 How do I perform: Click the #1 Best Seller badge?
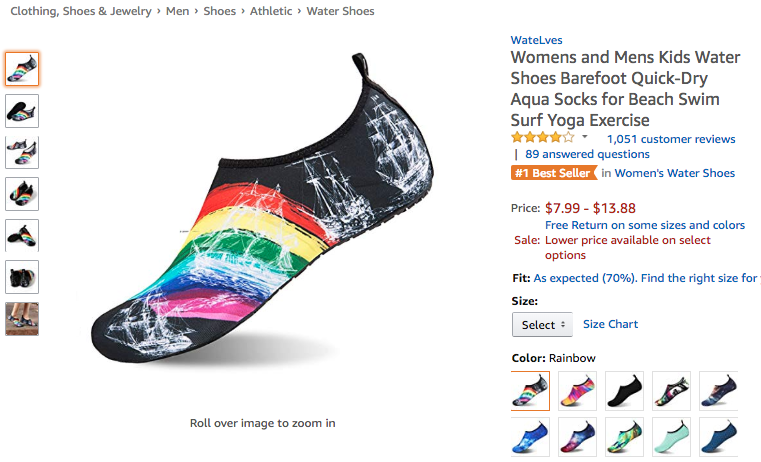coord(553,173)
